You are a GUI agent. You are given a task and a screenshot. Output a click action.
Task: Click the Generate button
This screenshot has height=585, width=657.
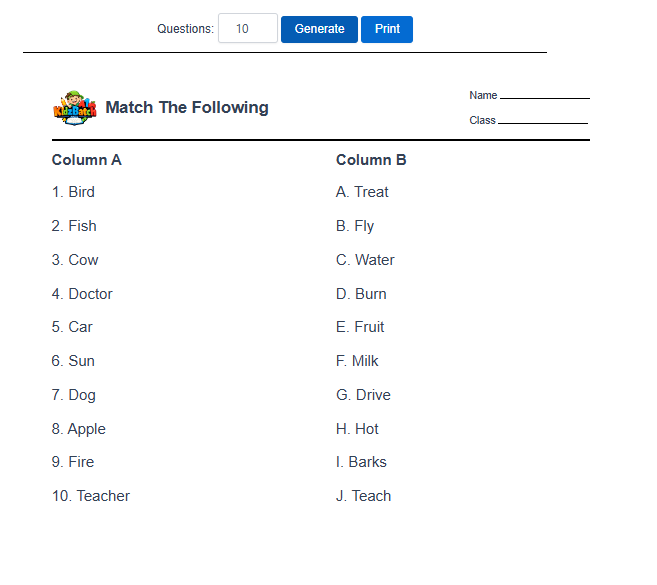pos(319,29)
